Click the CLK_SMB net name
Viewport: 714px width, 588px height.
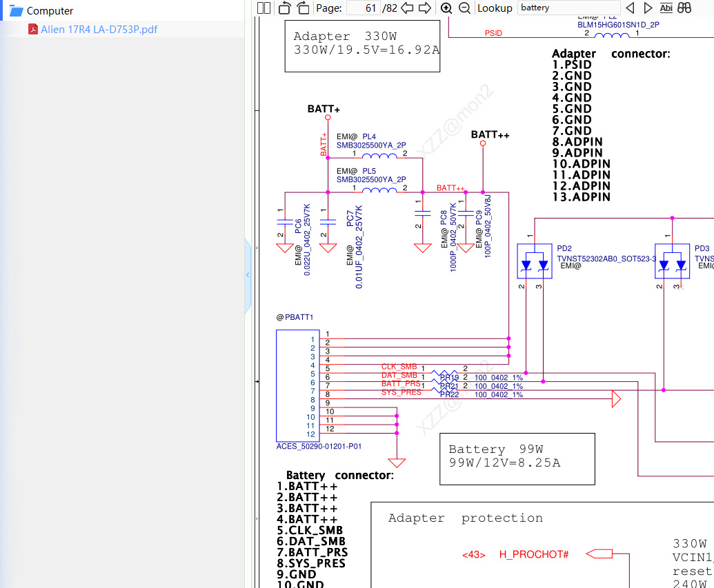[x=399, y=367]
